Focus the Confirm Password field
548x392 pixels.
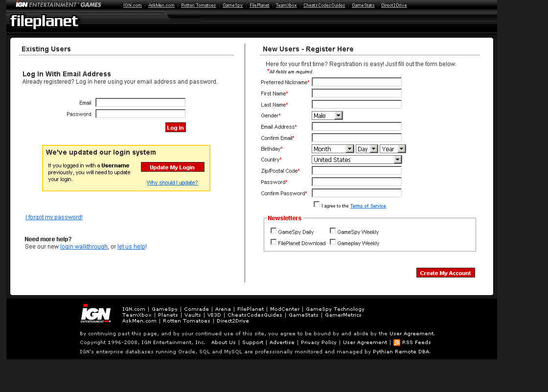click(x=357, y=193)
